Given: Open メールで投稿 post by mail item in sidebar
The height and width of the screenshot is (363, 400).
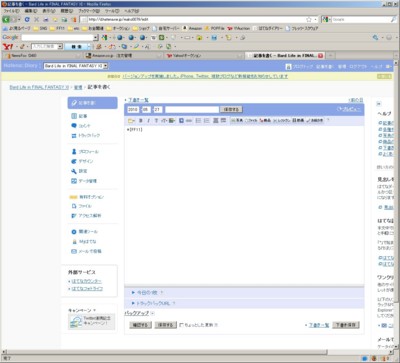Looking at the screenshot, I should coord(86,251).
